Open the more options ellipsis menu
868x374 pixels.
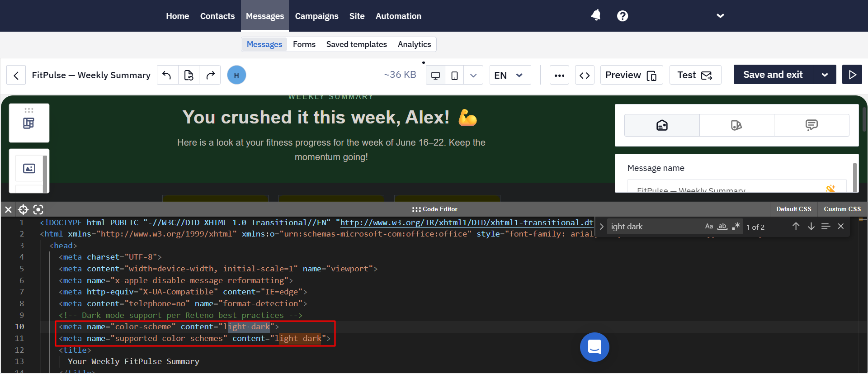[x=559, y=75]
